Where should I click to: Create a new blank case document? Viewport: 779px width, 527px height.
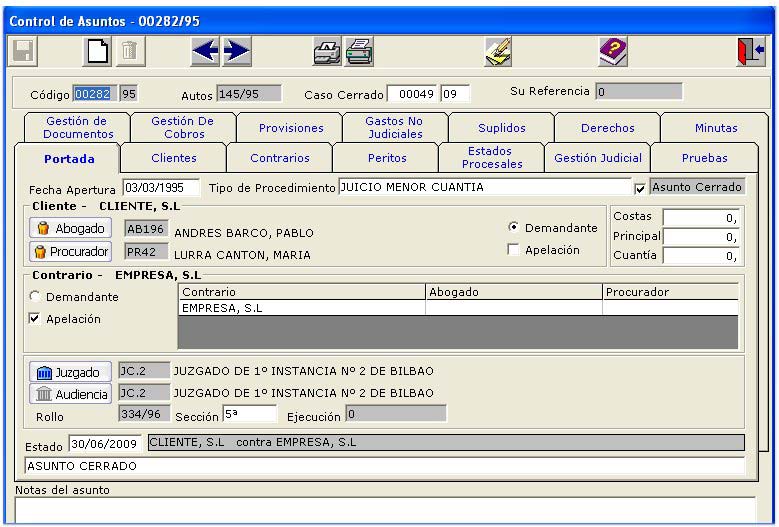pos(94,51)
